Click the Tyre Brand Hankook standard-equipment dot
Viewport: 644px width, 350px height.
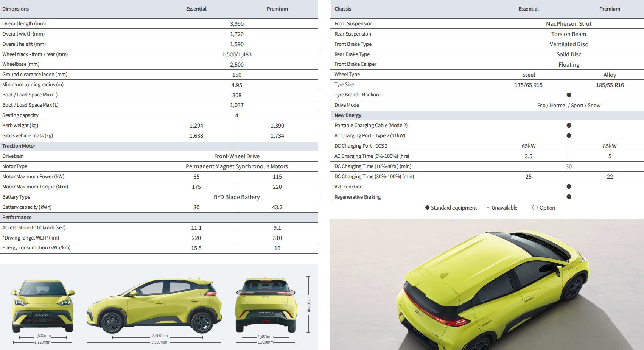569,95
